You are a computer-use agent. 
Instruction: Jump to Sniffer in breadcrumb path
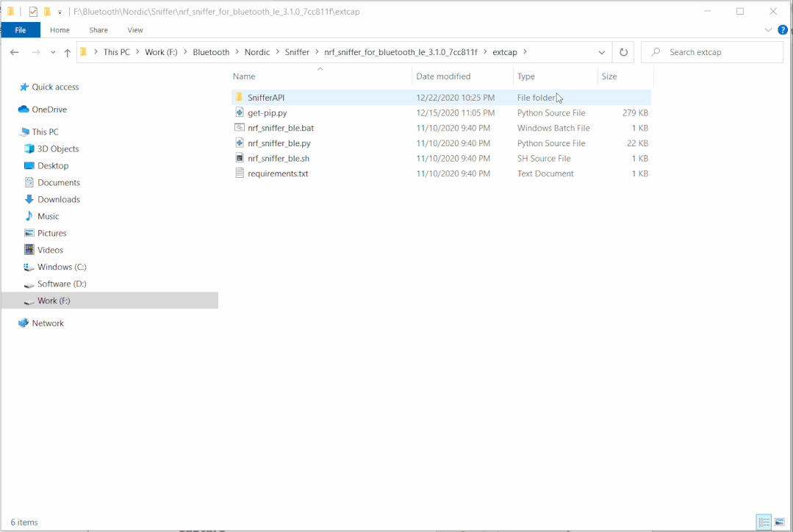[x=297, y=52]
